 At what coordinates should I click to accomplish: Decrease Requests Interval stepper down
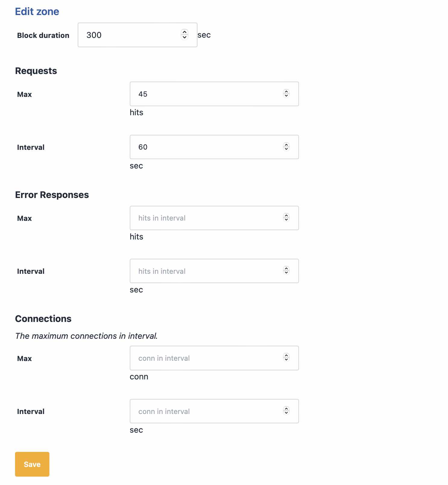click(286, 149)
